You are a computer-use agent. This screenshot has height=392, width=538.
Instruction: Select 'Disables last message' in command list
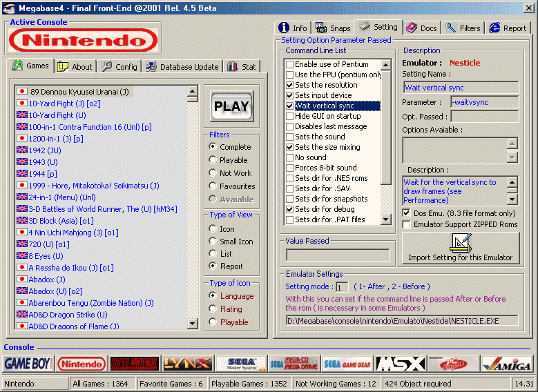coord(331,126)
